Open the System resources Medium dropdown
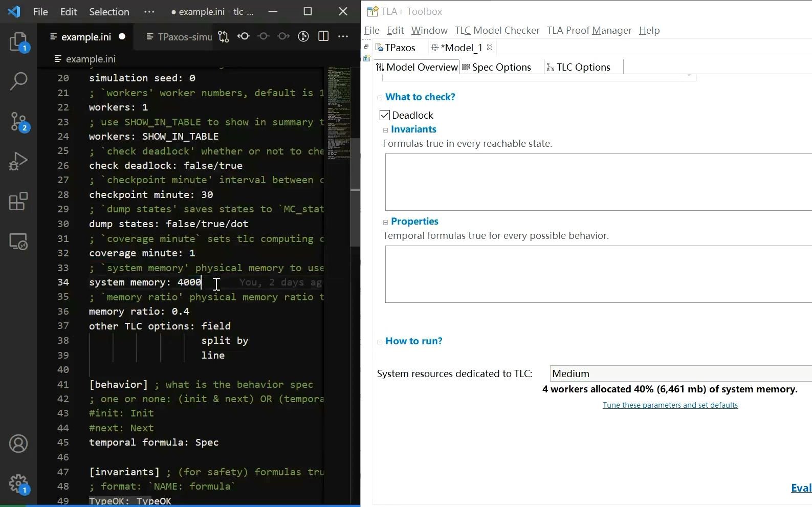Image resolution: width=812 pixels, height=507 pixels. 681,373
